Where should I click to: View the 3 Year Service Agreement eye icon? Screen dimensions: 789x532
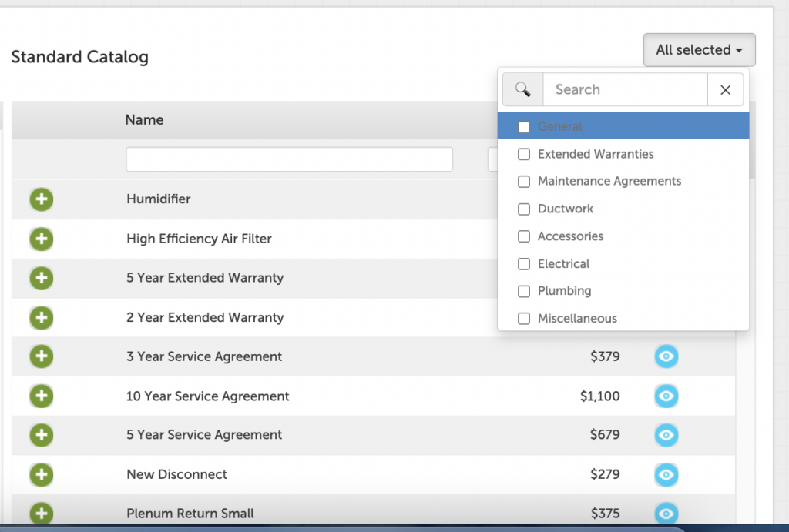pyautogui.click(x=666, y=356)
